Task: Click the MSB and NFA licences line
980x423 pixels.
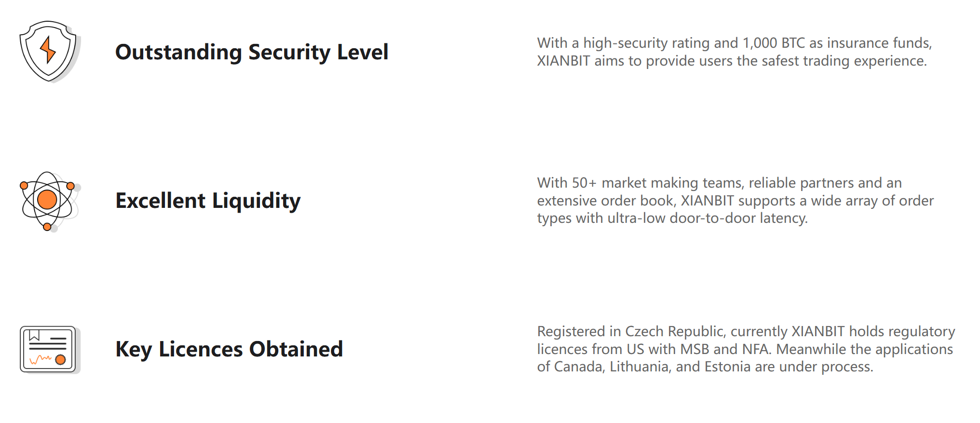Action: [745, 349]
